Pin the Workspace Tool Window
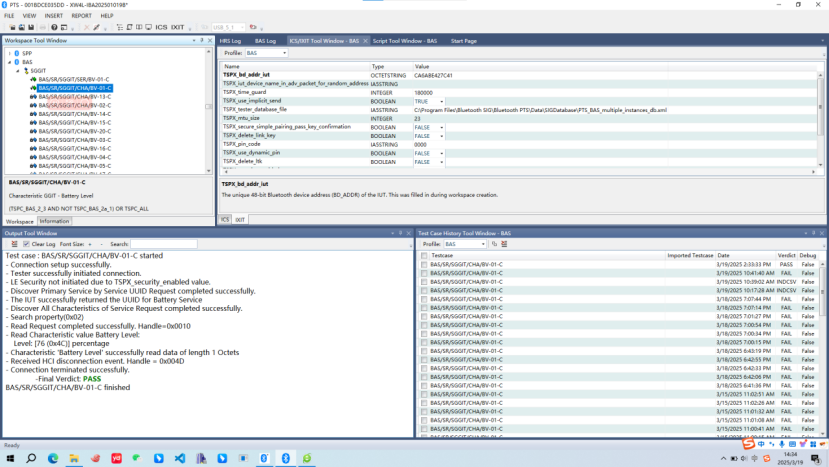 (201, 40)
